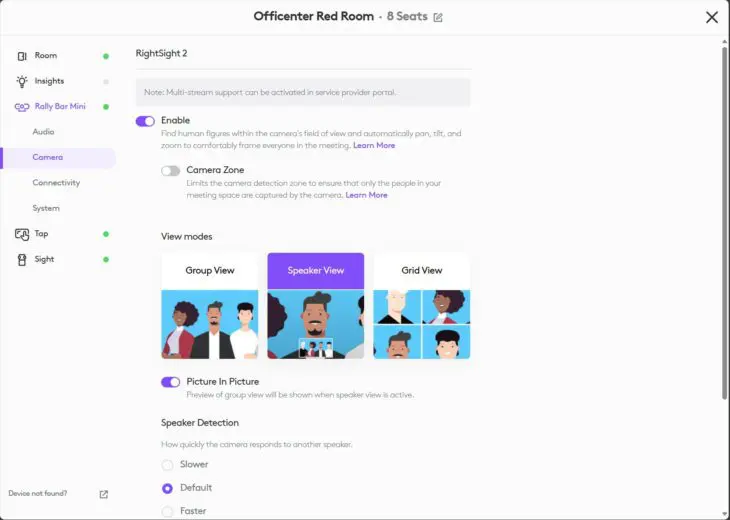Close the Officenter Red Room dialog
The height and width of the screenshot is (520, 730).
711,17
